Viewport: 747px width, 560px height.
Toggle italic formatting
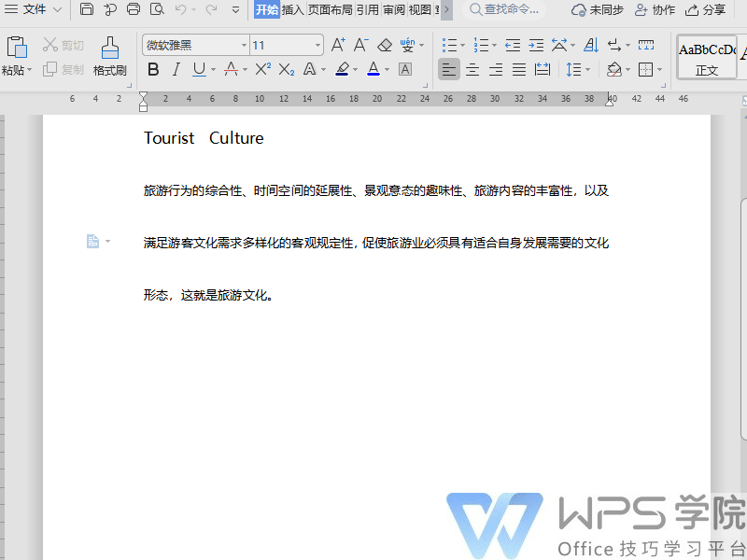pos(176,69)
